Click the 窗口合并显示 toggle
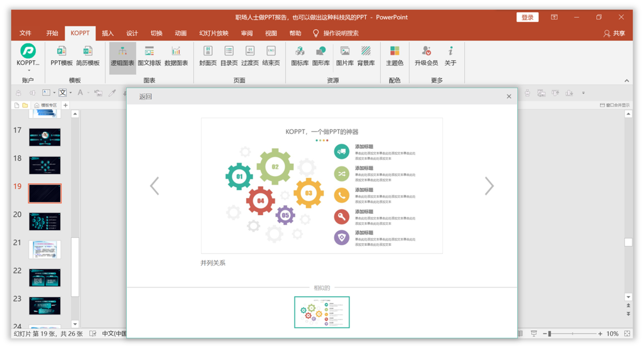The image size is (644, 348). click(614, 105)
